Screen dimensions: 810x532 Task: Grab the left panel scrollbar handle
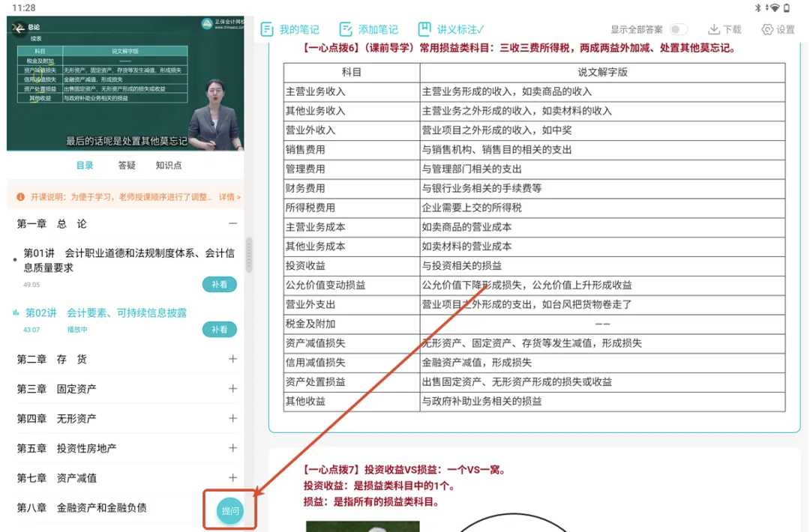(249, 255)
